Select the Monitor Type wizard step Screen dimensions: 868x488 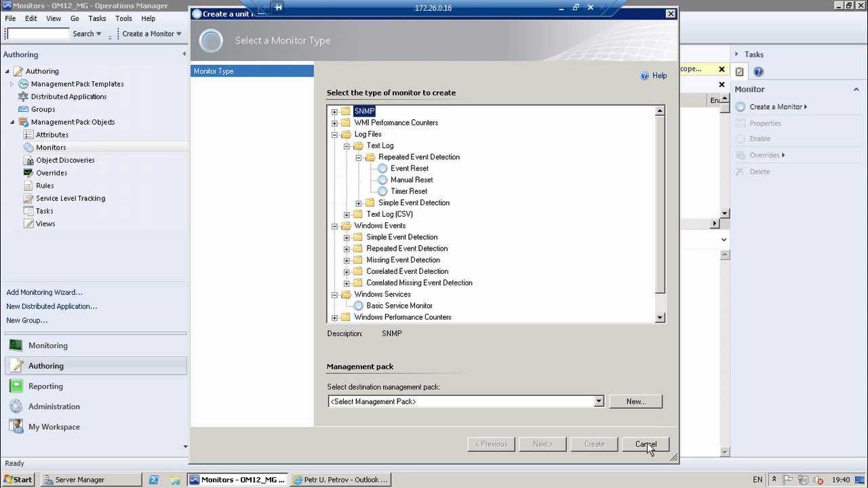(252, 71)
